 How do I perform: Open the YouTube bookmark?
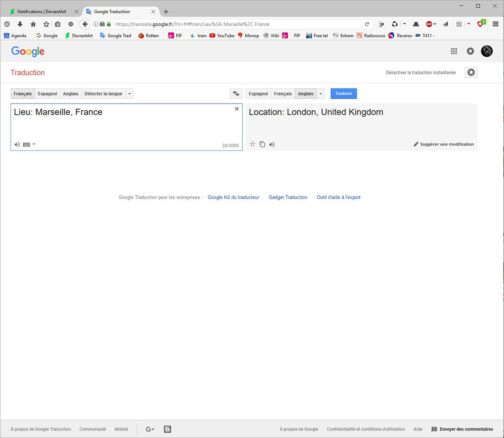coord(222,36)
